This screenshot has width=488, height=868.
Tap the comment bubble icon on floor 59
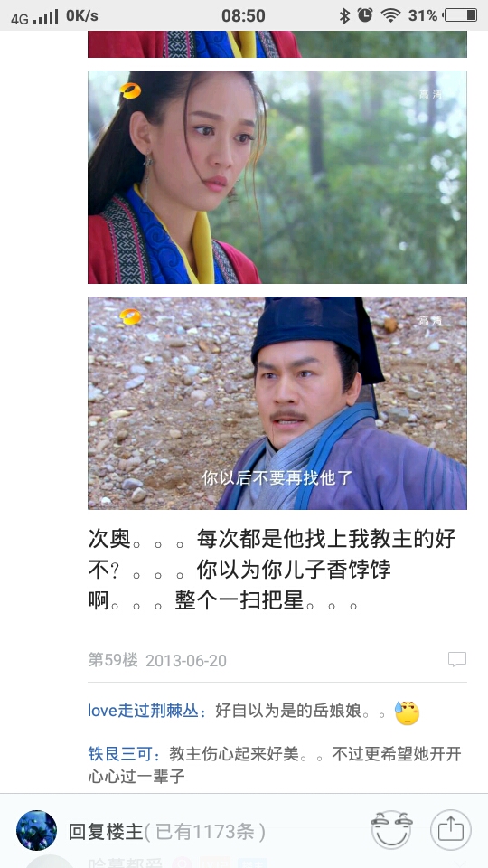point(457,659)
